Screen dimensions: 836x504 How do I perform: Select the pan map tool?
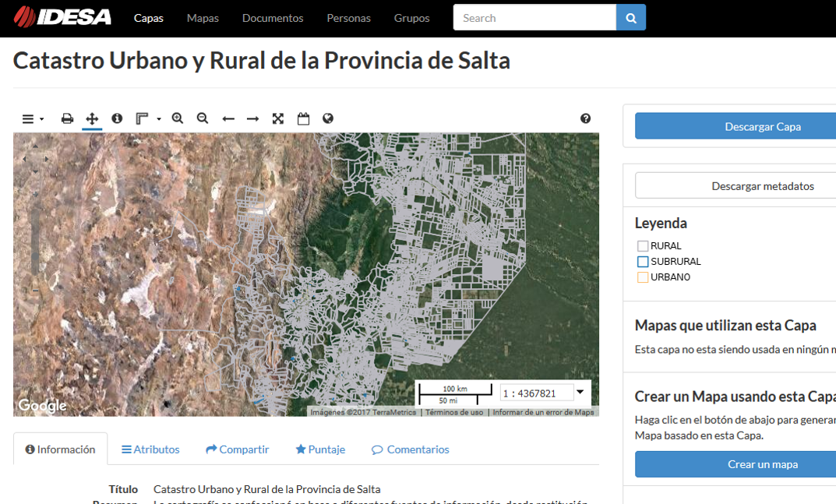[x=92, y=118]
